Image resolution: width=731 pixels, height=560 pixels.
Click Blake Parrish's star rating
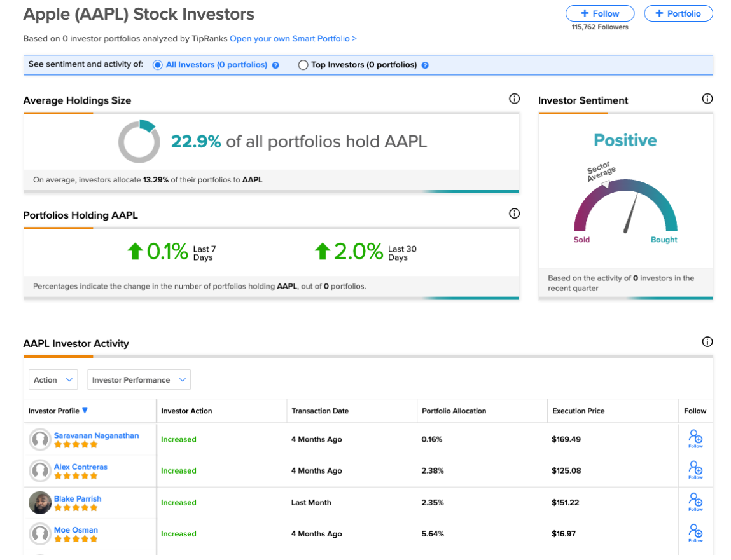(76, 507)
